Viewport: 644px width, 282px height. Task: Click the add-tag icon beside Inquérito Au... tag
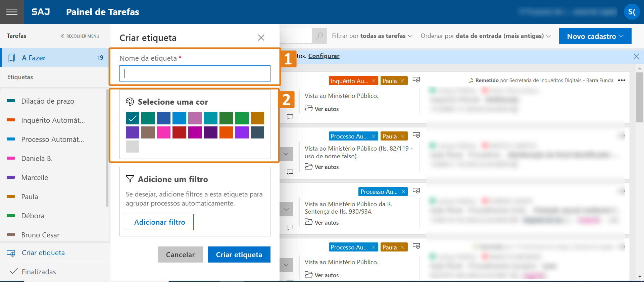tap(416, 80)
